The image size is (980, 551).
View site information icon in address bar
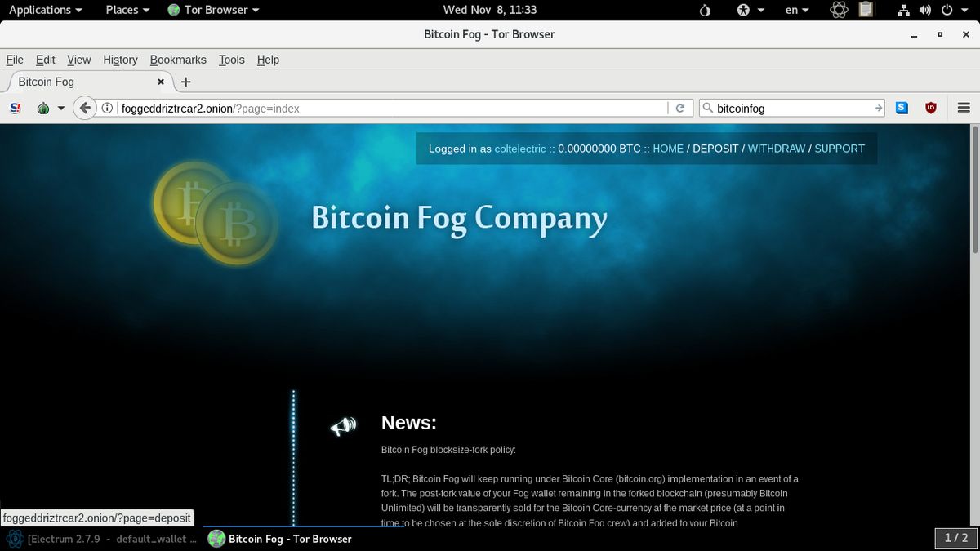pos(106,108)
